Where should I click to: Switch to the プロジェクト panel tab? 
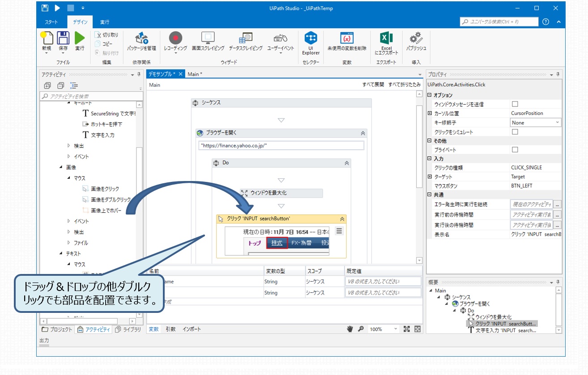[x=57, y=329]
